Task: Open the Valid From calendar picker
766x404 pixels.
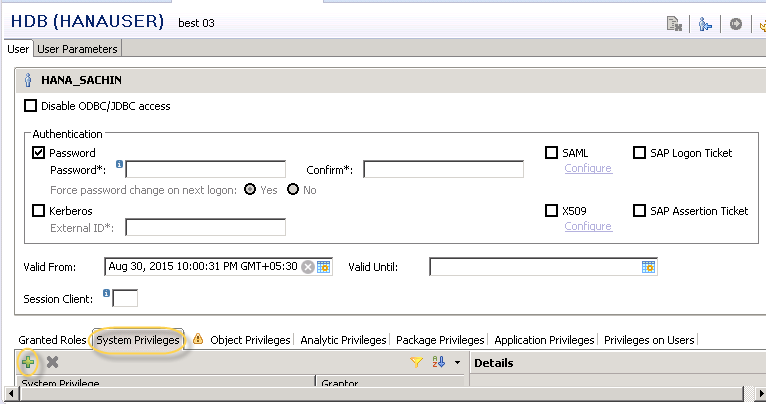Action: [324, 267]
